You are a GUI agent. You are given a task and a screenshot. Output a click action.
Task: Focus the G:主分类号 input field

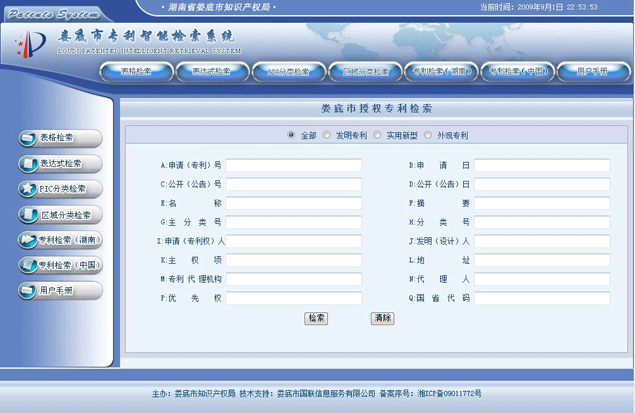coord(294,222)
